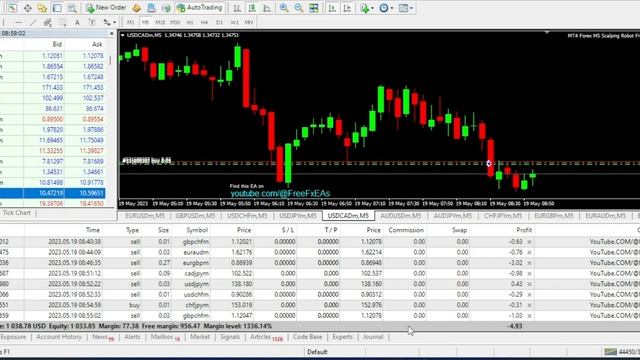This screenshot has height=360, width=640.
Task: Tile chart windows icon
Action: click(x=313, y=8)
